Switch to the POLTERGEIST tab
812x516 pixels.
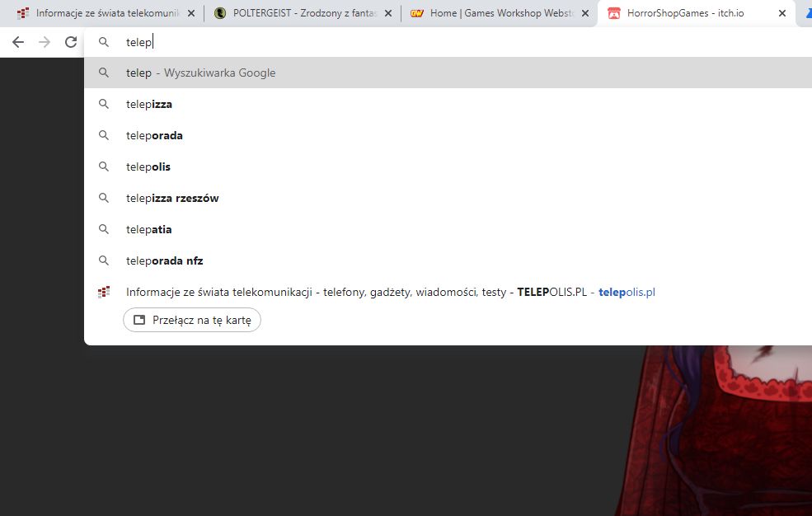pos(297,13)
